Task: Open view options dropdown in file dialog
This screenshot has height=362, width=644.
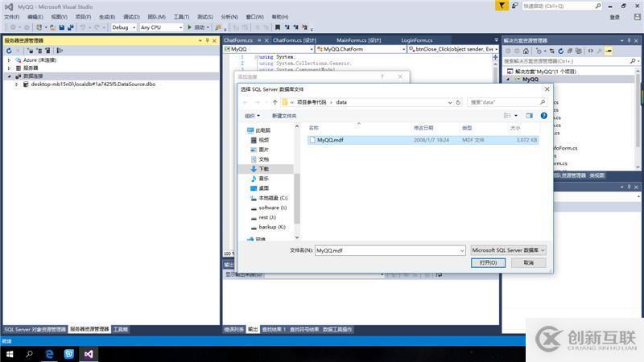Action: [516, 116]
